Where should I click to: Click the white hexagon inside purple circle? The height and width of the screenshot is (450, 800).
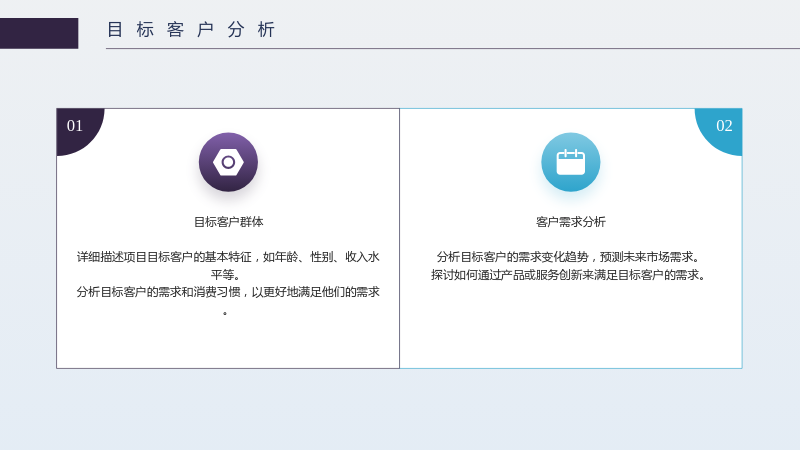(228, 162)
